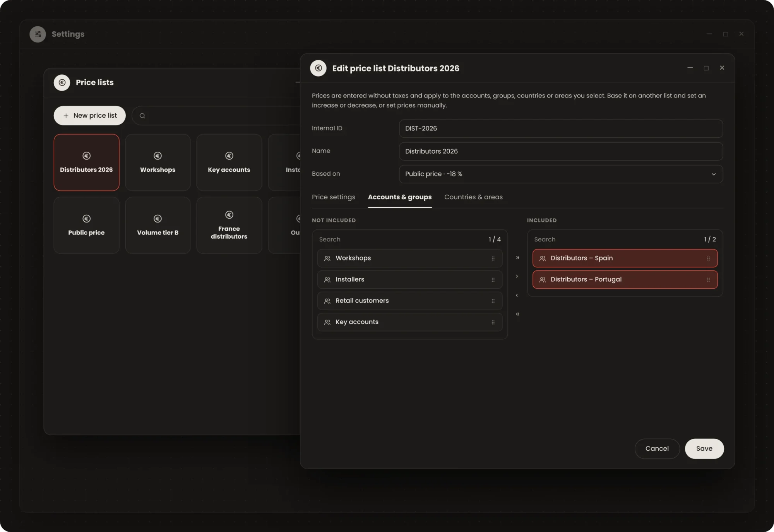The height and width of the screenshot is (532, 774).
Task: Click the Not Included search box
Action: (401, 239)
